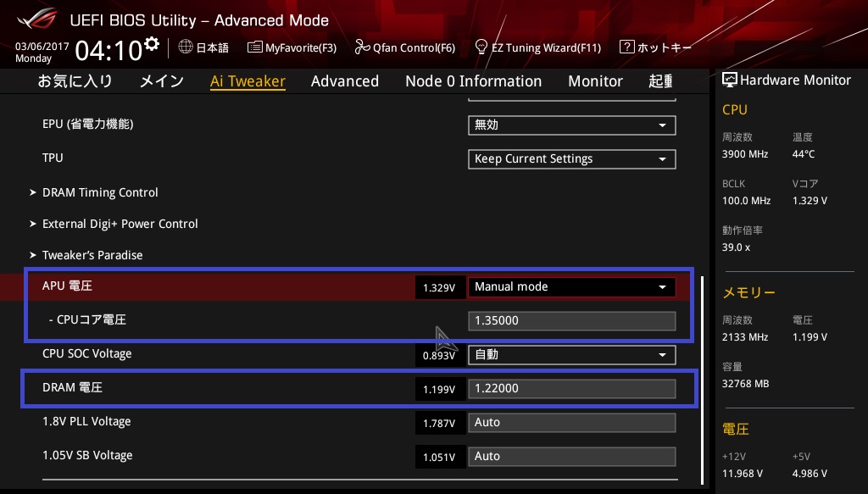This screenshot has height=494, width=868.
Task: Click the 3900 MHz CPU frequency value
Action: 744,154
